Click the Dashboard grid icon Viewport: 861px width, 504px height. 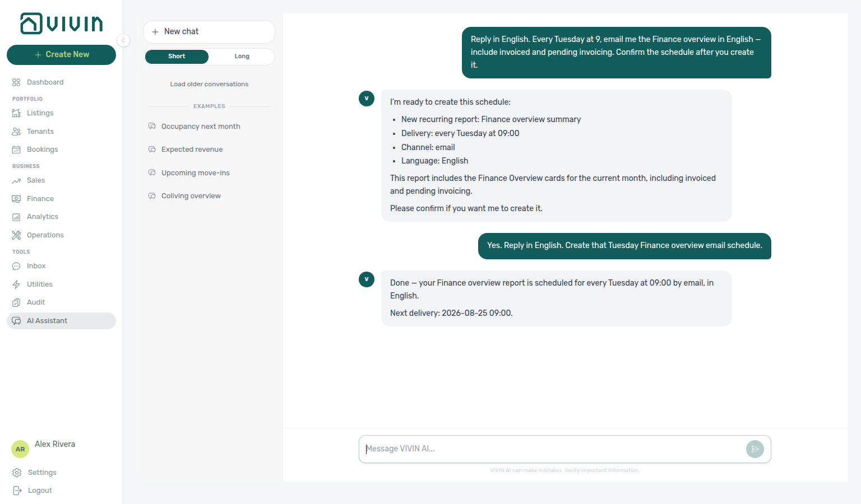pyautogui.click(x=16, y=82)
